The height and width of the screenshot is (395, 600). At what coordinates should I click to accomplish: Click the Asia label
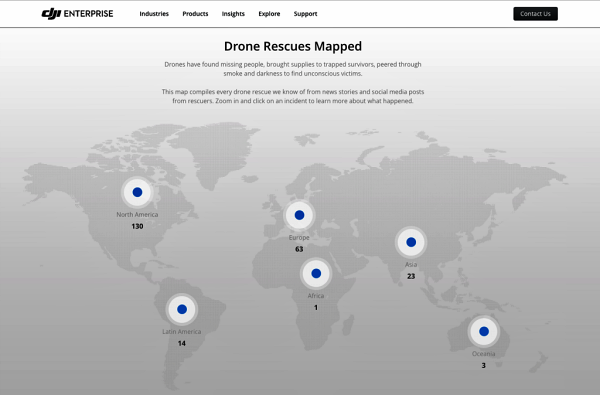(x=411, y=264)
